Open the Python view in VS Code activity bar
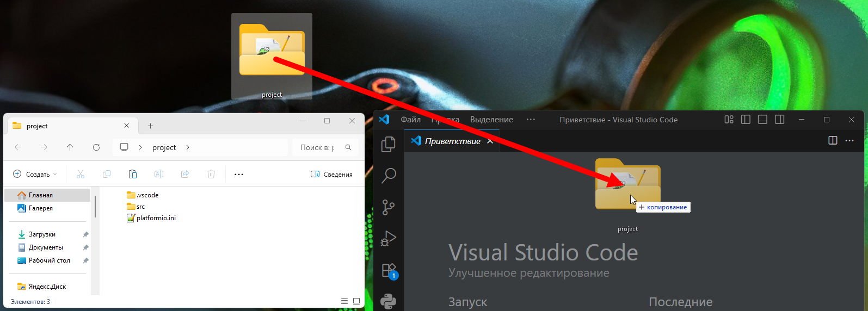 click(389, 301)
